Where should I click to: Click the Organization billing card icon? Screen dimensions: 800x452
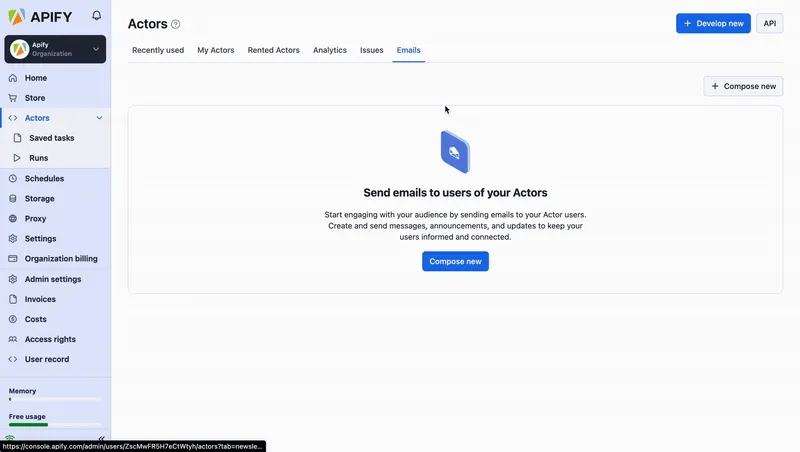pyautogui.click(x=13, y=259)
